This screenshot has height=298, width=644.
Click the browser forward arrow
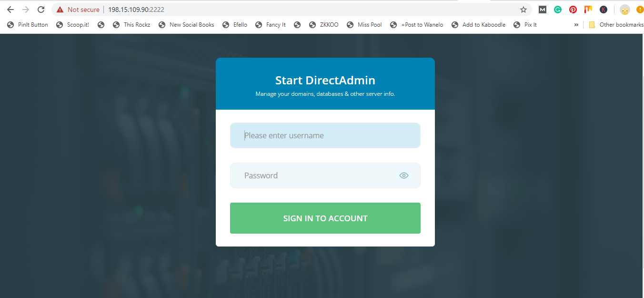26,10
